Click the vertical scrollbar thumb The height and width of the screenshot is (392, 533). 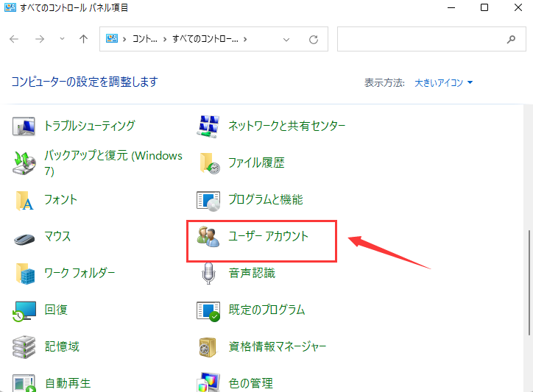pos(529,282)
